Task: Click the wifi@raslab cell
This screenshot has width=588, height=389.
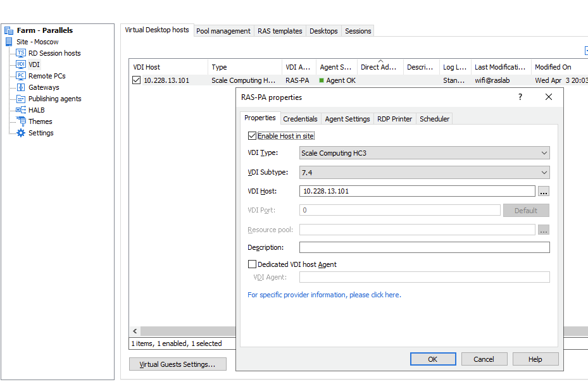Action: [492, 80]
